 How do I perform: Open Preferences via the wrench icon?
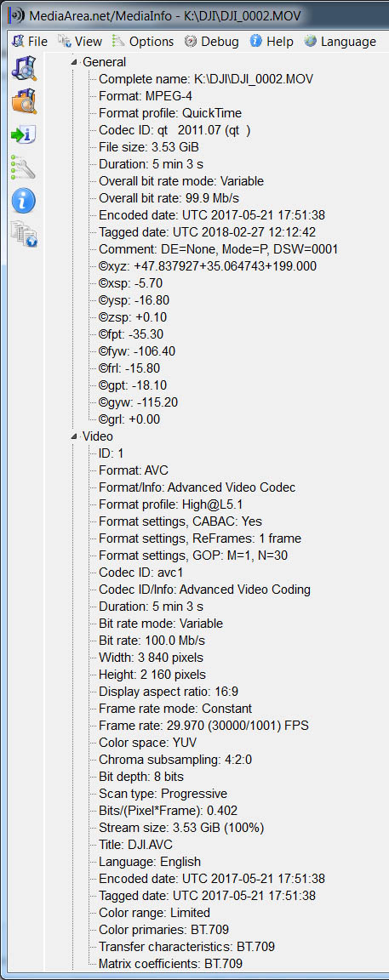24,168
